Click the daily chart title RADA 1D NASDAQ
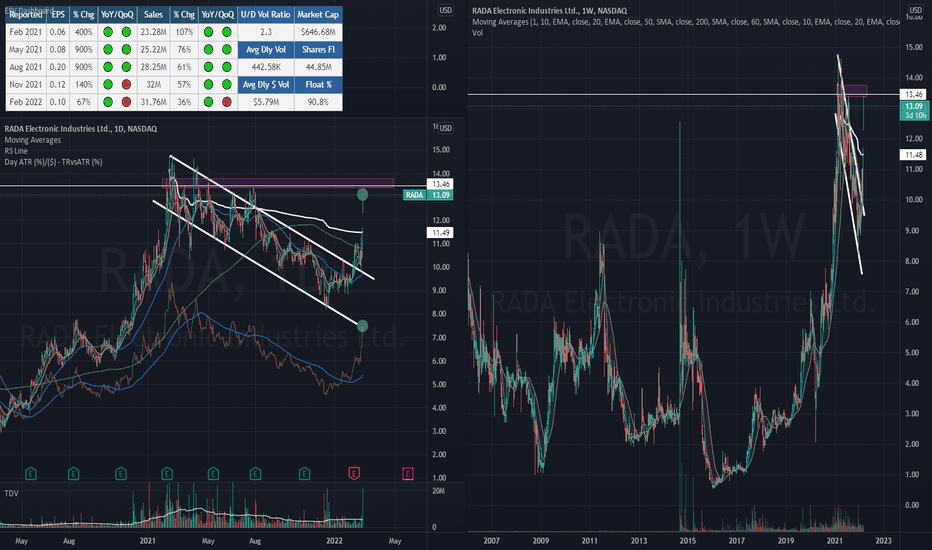932x550 pixels. click(81, 128)
